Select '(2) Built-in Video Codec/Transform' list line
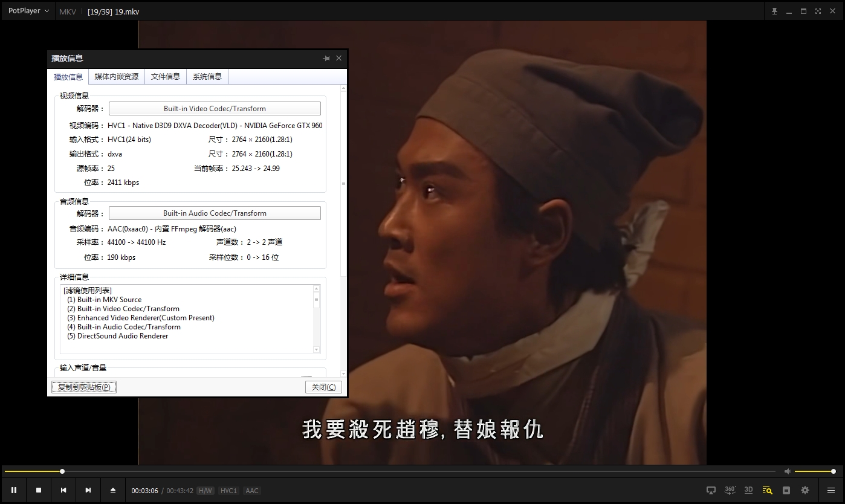 [x=123, y=309]
